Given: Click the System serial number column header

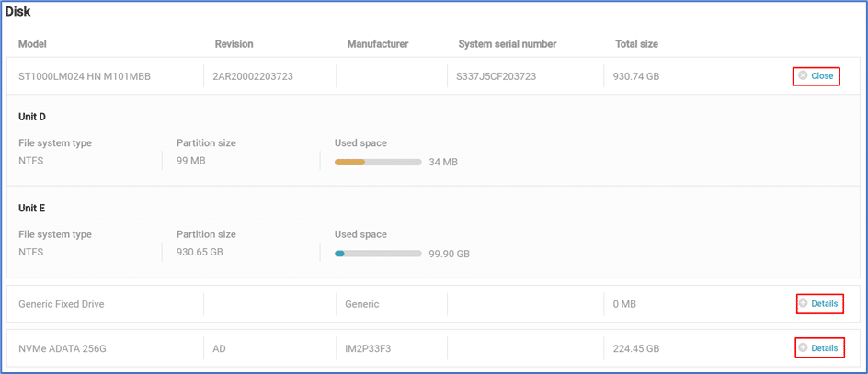Looking at the screenshot, I should pos(507,44).
